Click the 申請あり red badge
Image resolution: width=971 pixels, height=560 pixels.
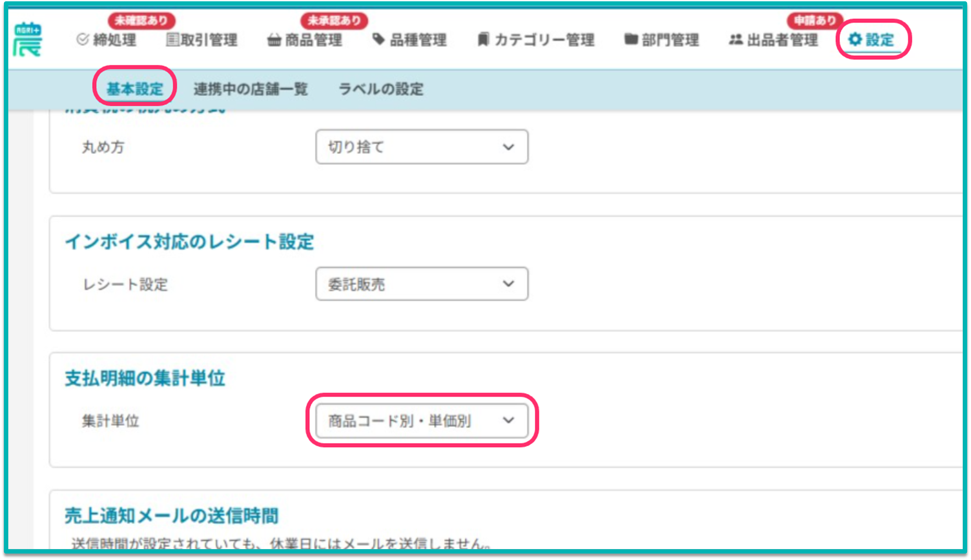[x=815, y=20]
